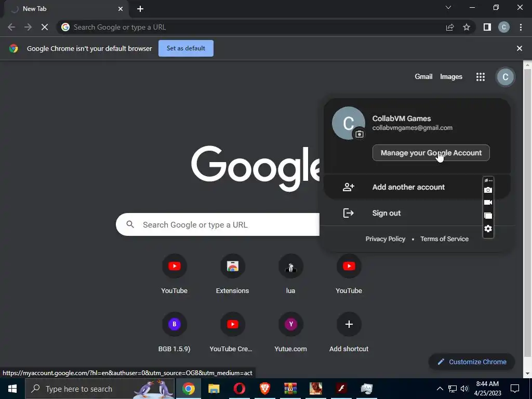Go back to the previous page
The width and height of the screenshot is (532, 399).
[x=11, y=27]
